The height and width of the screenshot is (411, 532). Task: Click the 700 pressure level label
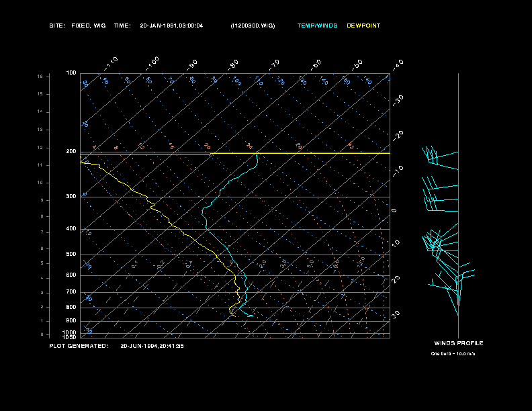[x=71, y=291]
